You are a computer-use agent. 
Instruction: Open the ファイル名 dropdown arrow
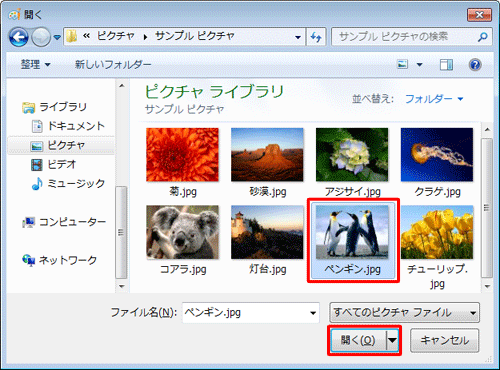[x=313, y=313]
